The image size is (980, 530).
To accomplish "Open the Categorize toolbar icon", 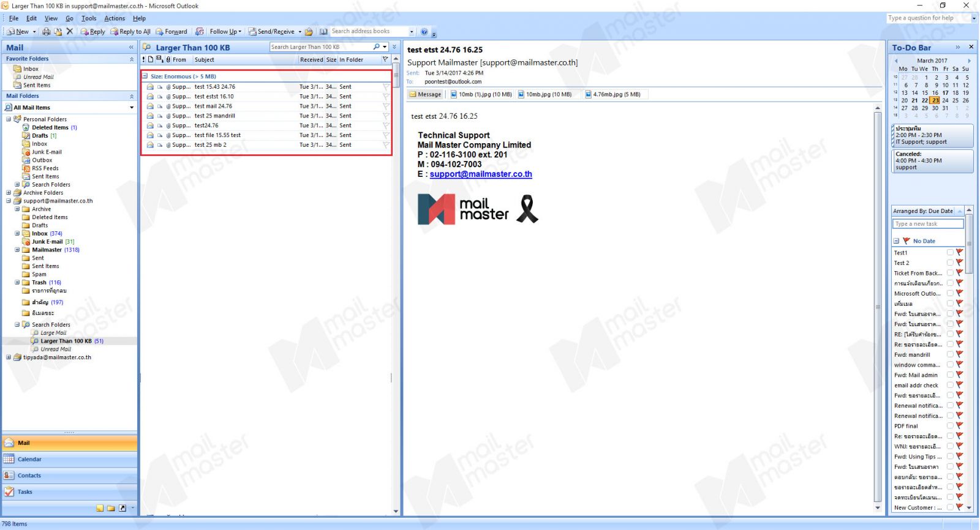I will click(x=200, y=32).
